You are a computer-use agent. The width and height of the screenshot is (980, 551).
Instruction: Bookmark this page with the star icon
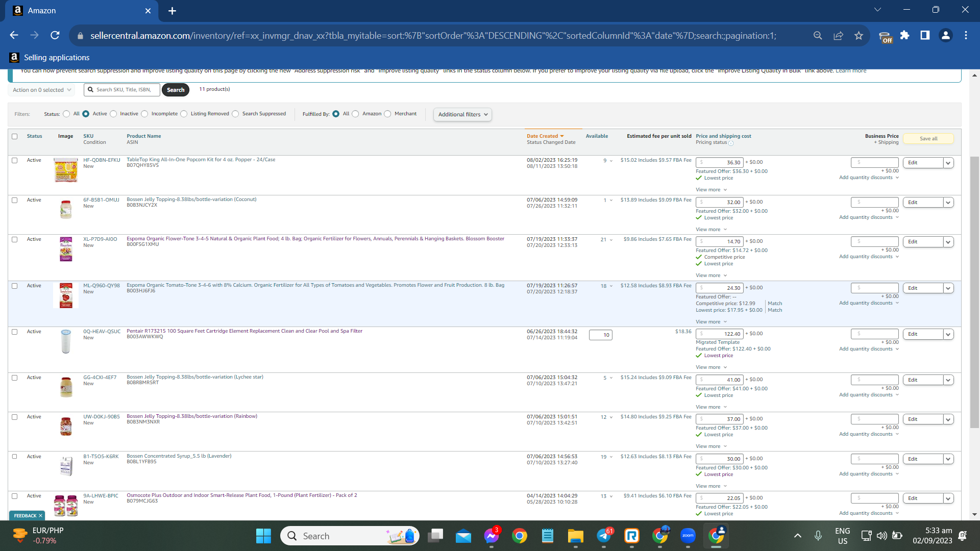tap(859, 35)
